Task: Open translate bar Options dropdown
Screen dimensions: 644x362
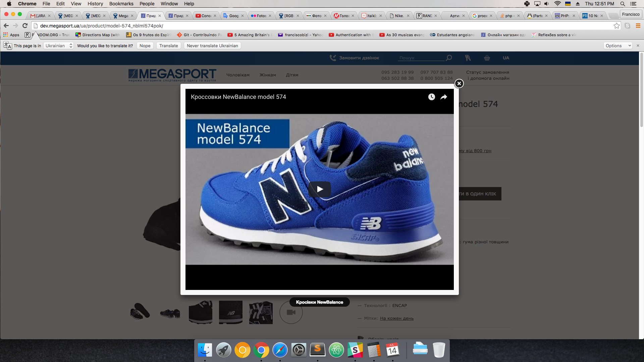Action: click(618, 46)
